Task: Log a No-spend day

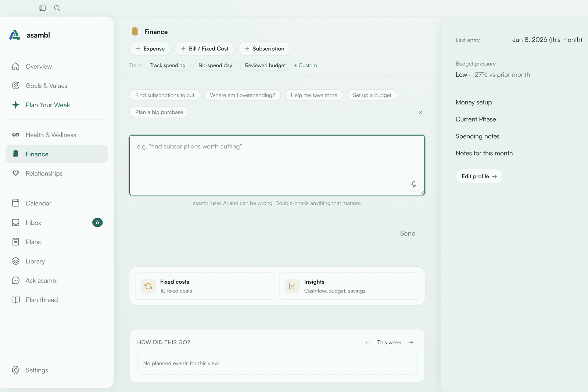Action: click(215, 65)
